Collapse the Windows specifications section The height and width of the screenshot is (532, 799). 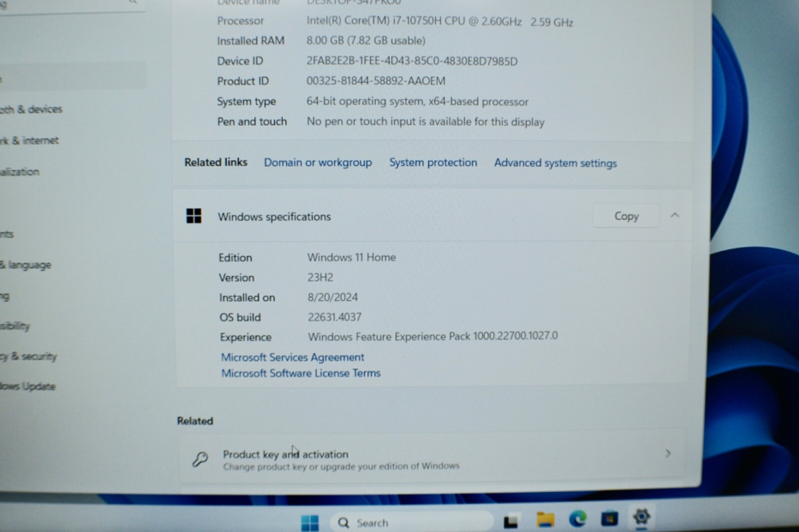675,215
